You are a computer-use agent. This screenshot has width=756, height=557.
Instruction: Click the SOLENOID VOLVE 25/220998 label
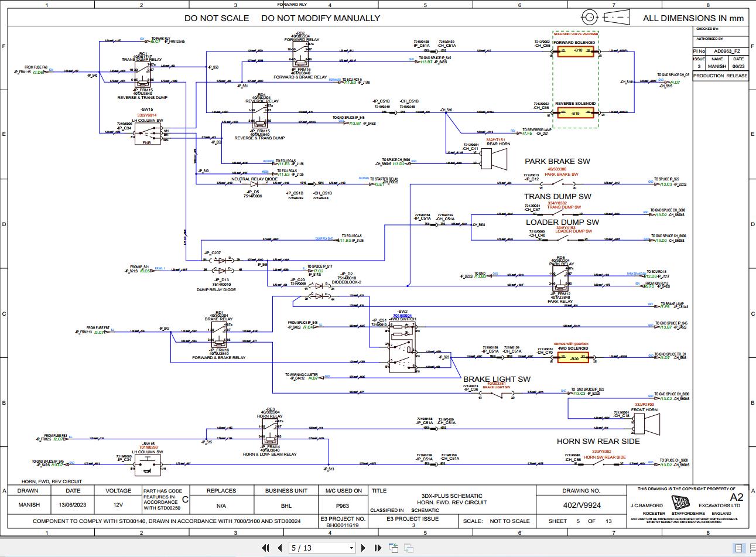(x=574, y=35)
